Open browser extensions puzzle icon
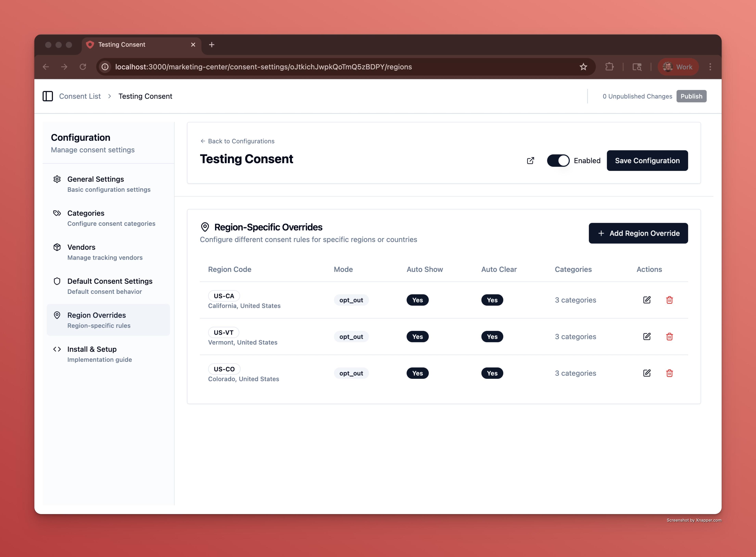The image size is (756, 557). (609, 67)
